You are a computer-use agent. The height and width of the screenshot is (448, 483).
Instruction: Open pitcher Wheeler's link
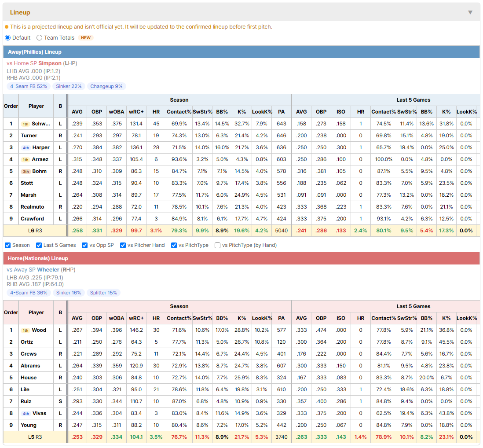tap(48, 270)
